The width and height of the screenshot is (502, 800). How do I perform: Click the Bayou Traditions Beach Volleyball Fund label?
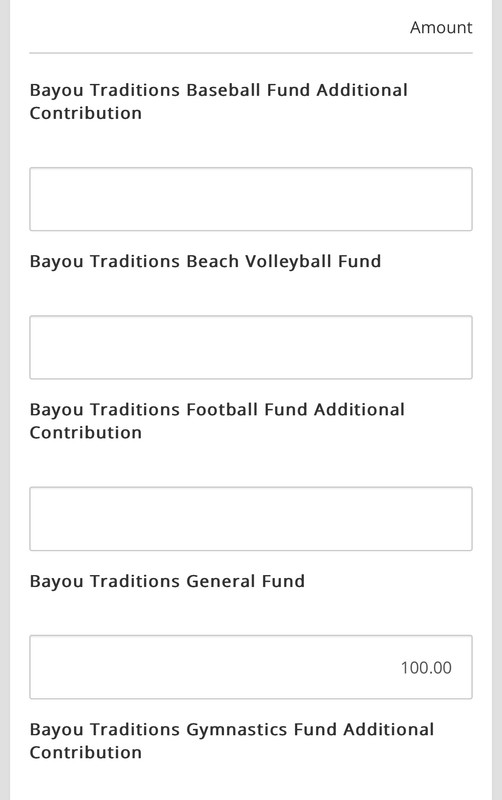[205, 261]
